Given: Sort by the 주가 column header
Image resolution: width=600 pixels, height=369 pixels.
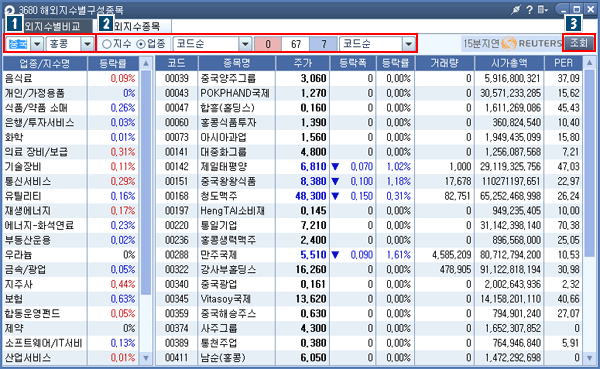Looking at the screenshot, I should click(x=303, y=63).
